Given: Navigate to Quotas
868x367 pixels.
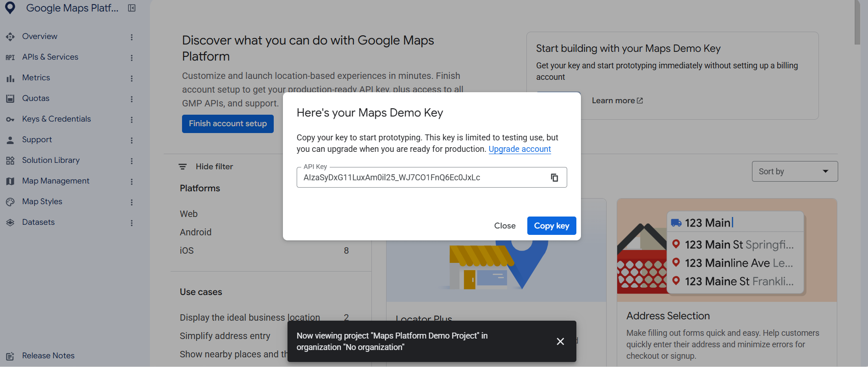Looking at the screenshot, I should point(36,98).
